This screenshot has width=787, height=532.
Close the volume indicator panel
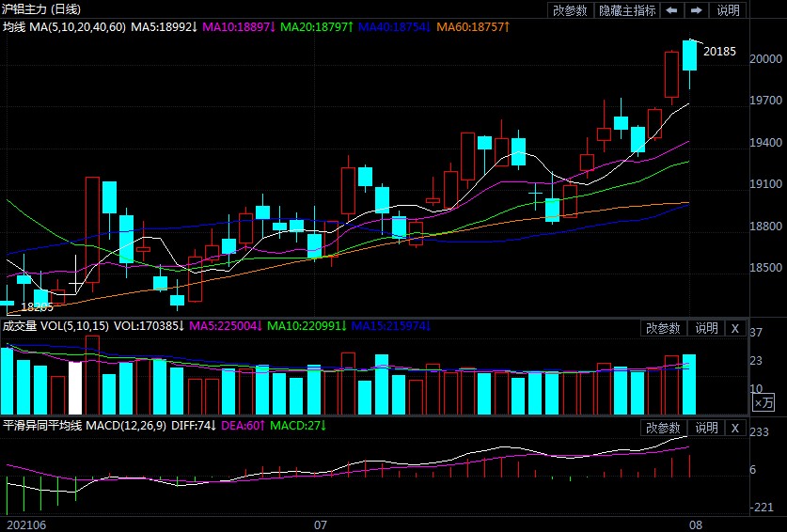pyautogui.click(x=735, y=328)
